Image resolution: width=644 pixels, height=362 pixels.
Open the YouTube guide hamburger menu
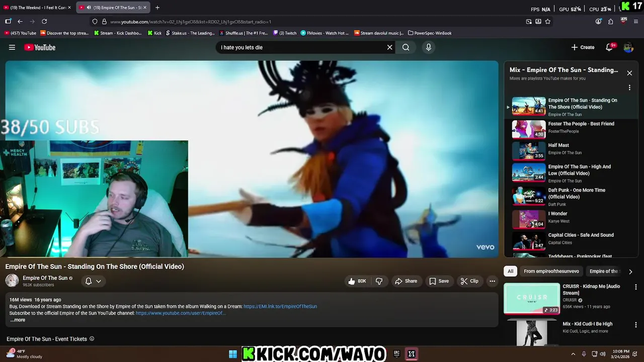(x=12, y=47)
